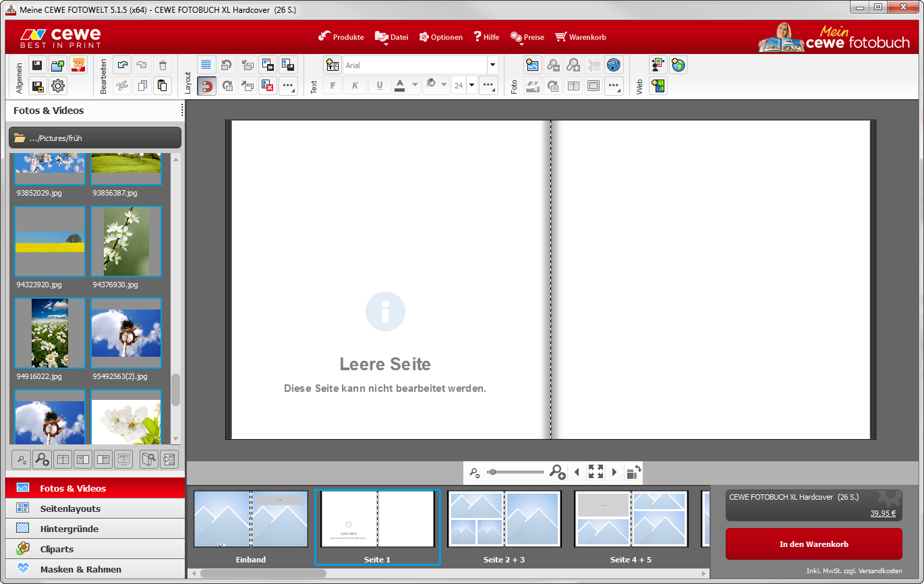
Task: Click the save project icon
Action: pos(38,65)
